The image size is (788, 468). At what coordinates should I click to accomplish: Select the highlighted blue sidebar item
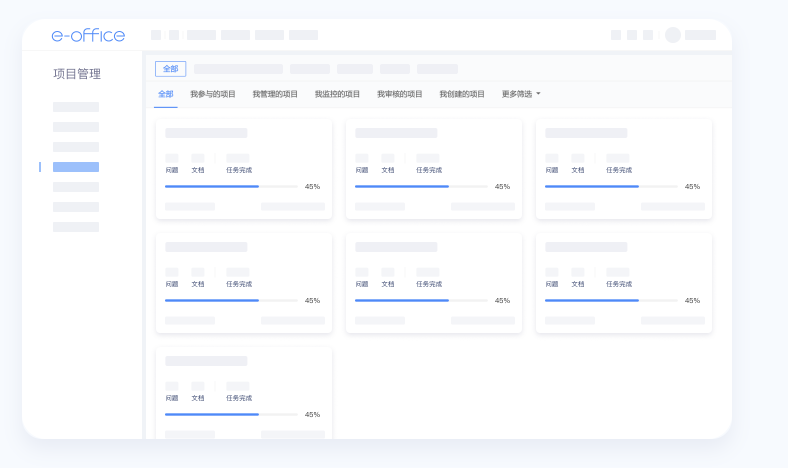(x=76, y=167)
